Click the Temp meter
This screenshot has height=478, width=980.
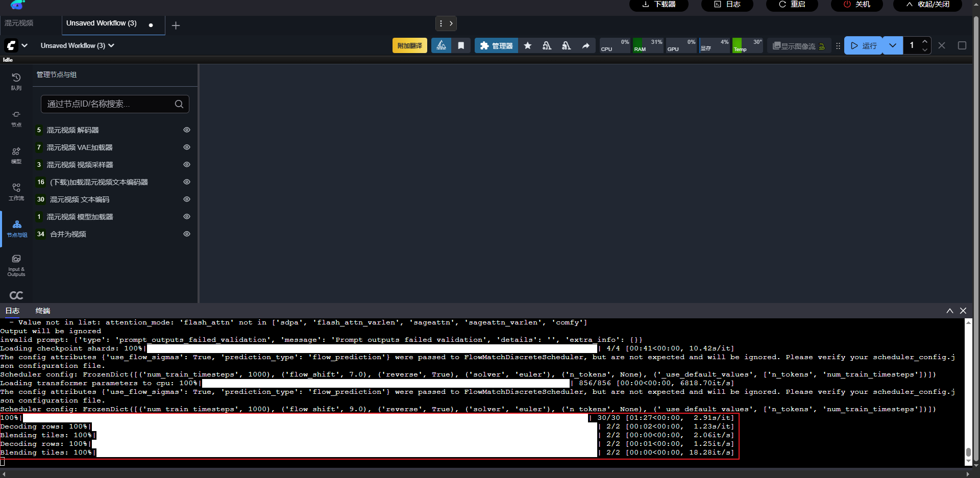point(748,45)
